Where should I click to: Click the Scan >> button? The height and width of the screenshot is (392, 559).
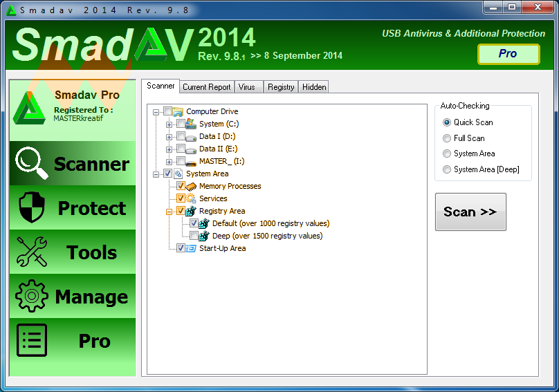click(470, 212)
